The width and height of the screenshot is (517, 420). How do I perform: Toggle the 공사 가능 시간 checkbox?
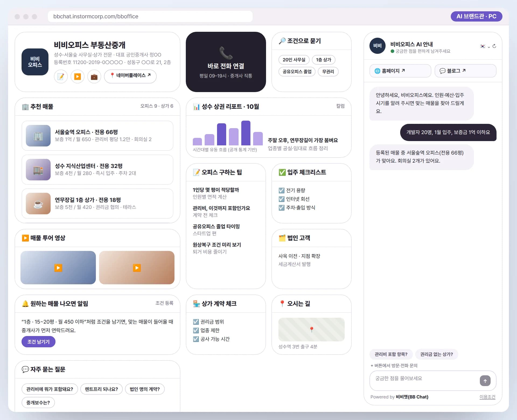[x=196, y=339]
